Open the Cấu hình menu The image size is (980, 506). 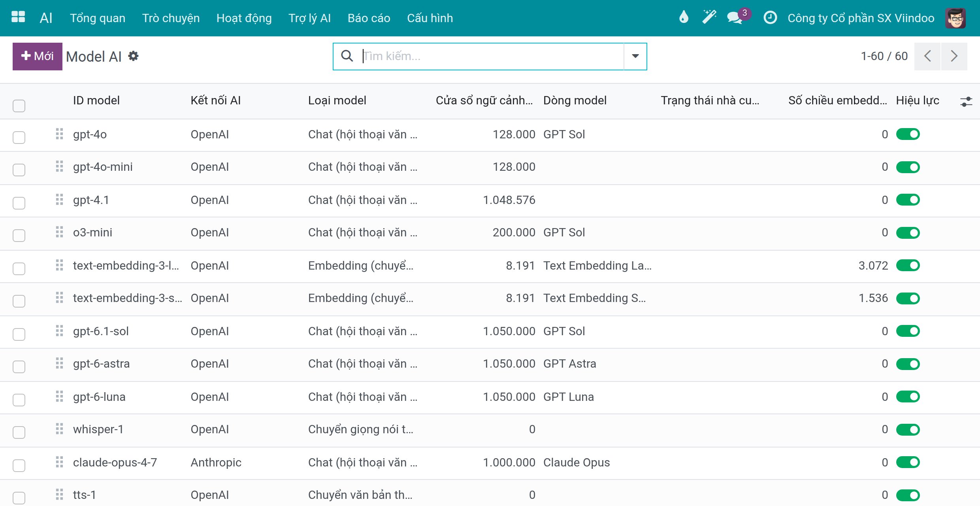430,18
